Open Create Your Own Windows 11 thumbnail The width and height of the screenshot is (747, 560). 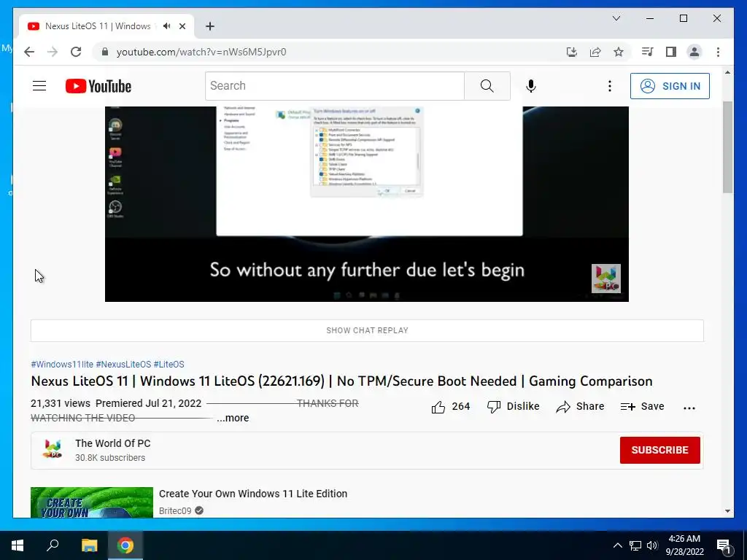point(92,502)
